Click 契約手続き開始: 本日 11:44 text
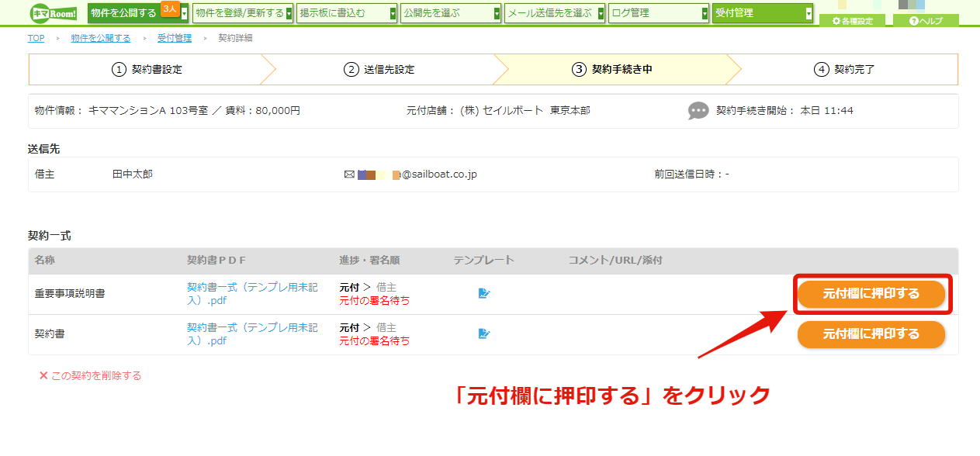 coord(784,111)
